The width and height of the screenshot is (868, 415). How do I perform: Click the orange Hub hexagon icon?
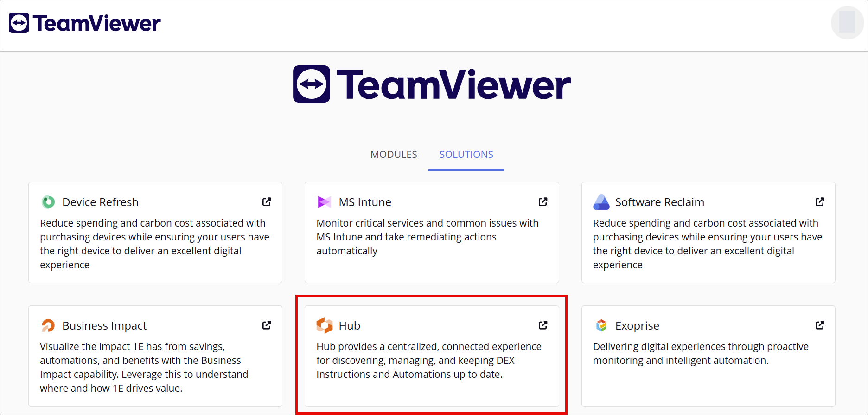324,325
